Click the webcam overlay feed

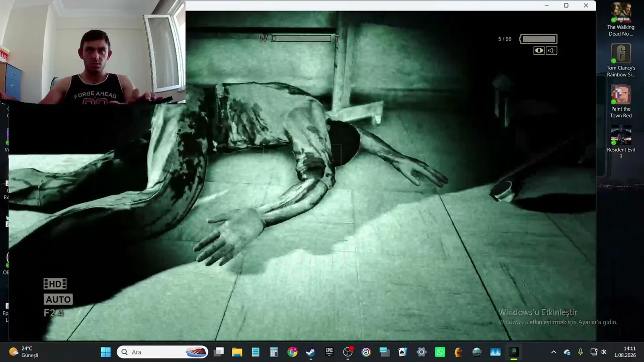coord(93,52)
